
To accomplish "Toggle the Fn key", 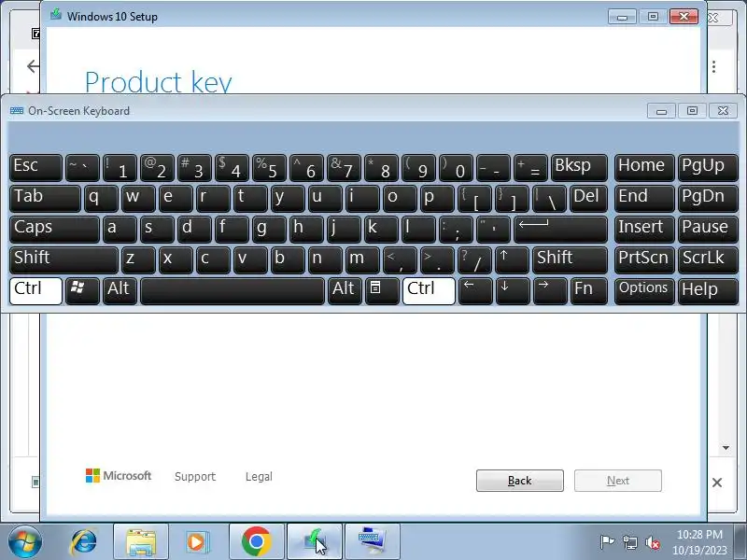I will (588, 291).
